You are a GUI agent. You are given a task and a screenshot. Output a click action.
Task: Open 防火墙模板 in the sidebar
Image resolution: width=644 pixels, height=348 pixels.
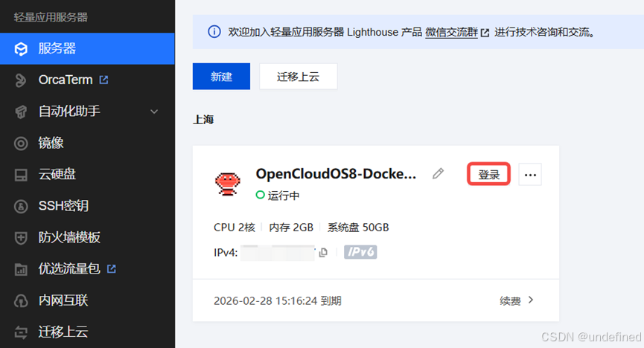tap(87, 237)
